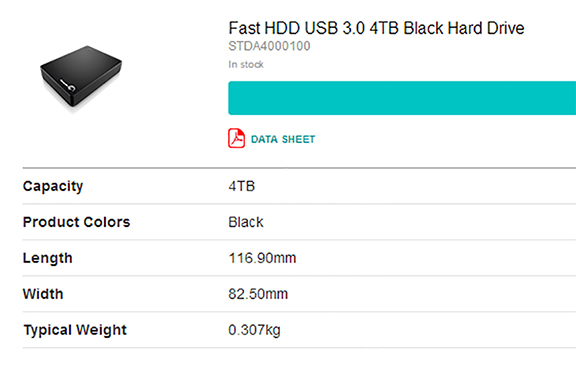This screenshot has width=576, height=378.
Task: Click the 116.90mm length value
Action: pyautogui.click(x=262, y=258)
